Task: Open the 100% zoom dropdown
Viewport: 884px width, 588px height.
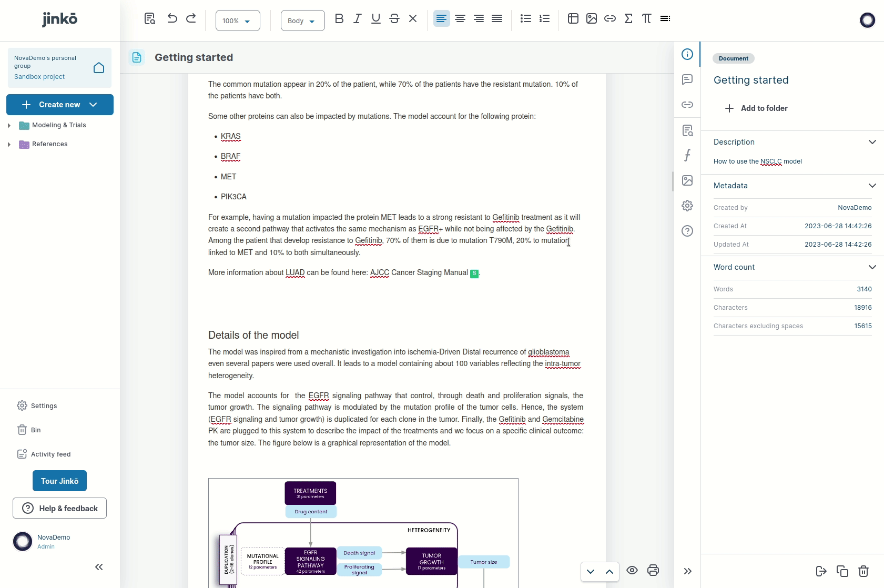Action: 238,21
